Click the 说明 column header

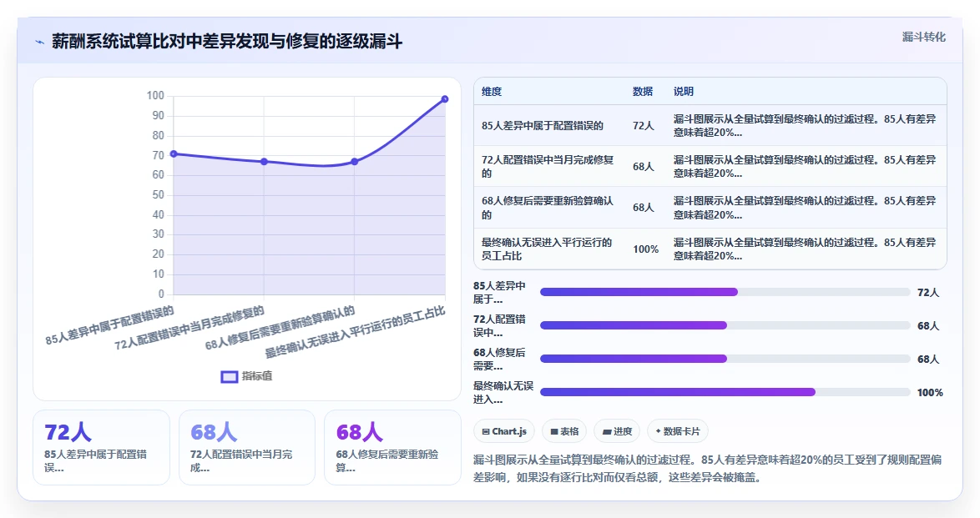coord(683,91)
